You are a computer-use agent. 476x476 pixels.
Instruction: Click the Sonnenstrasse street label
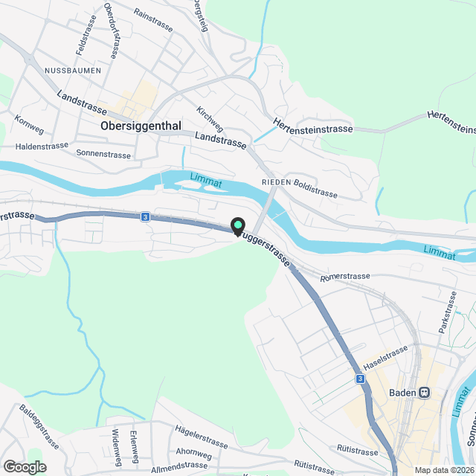103,154
